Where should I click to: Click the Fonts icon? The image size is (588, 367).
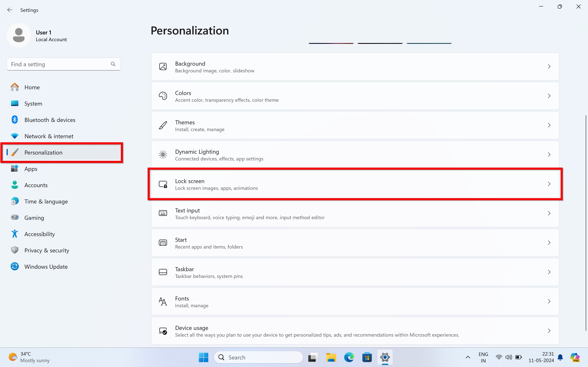[163, 302]
